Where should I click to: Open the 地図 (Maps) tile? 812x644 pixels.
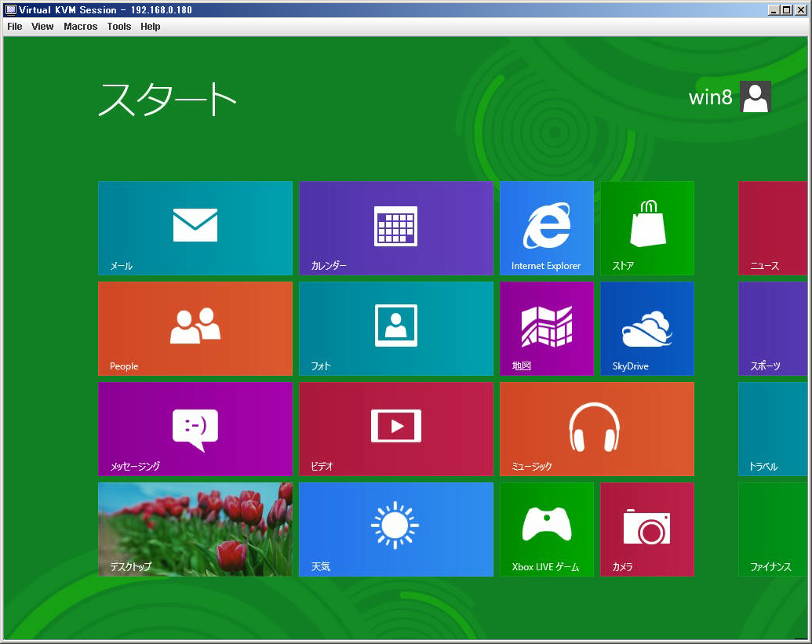546,328
